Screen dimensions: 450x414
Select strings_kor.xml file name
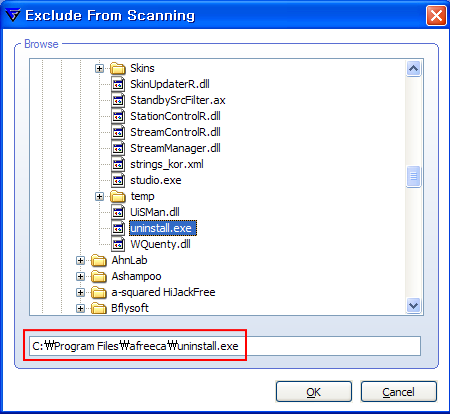click(167, 164)
